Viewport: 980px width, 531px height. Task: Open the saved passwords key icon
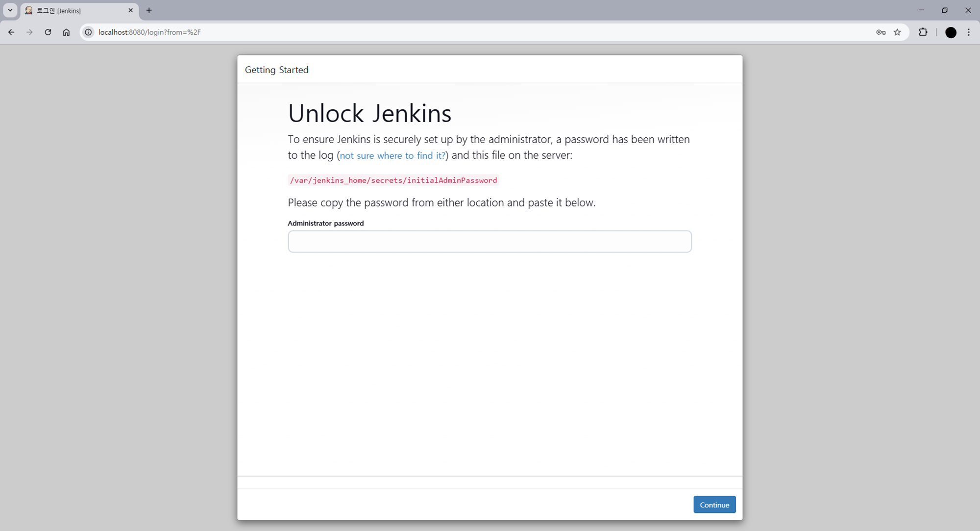(881, 32)
